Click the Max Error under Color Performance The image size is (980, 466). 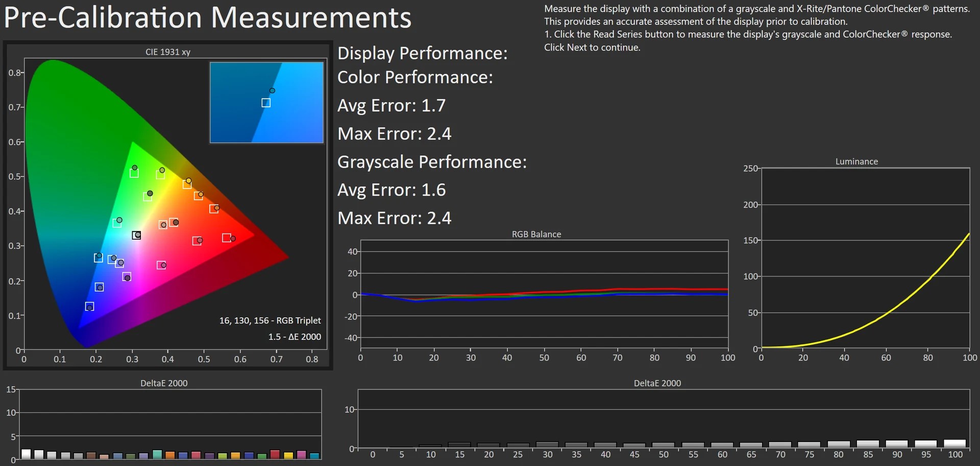[395, 133]
